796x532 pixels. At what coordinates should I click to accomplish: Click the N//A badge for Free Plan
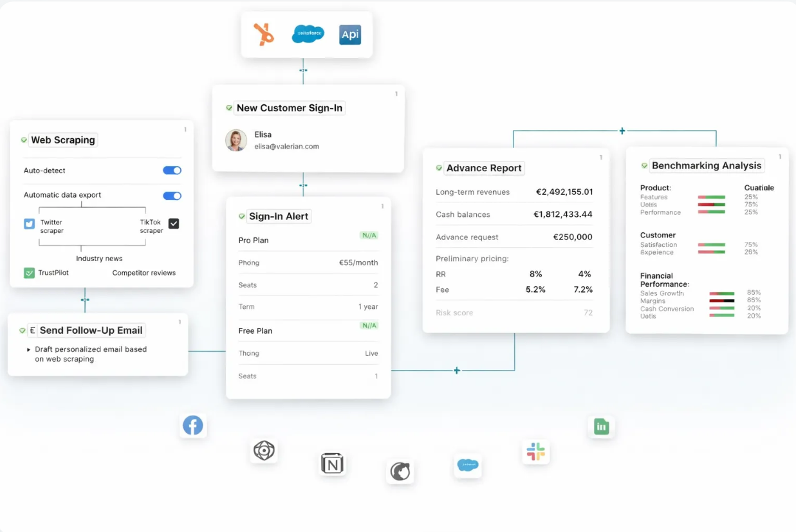click(x=369, y=326)
